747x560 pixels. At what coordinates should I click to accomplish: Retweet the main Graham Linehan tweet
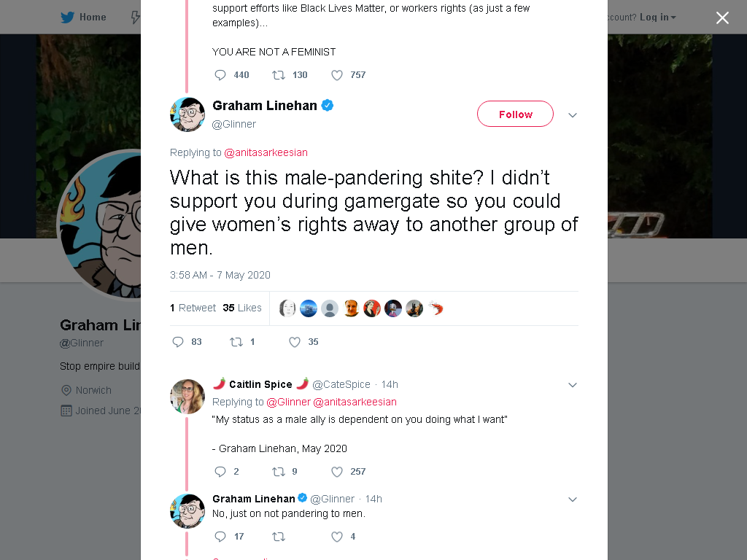pos(236,342)
